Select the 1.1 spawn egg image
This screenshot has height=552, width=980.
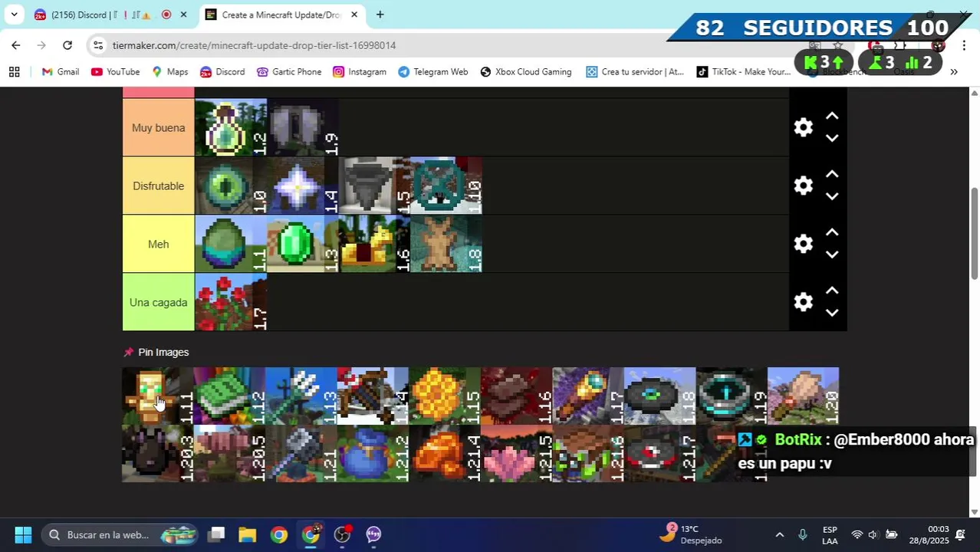pos(231,244)
